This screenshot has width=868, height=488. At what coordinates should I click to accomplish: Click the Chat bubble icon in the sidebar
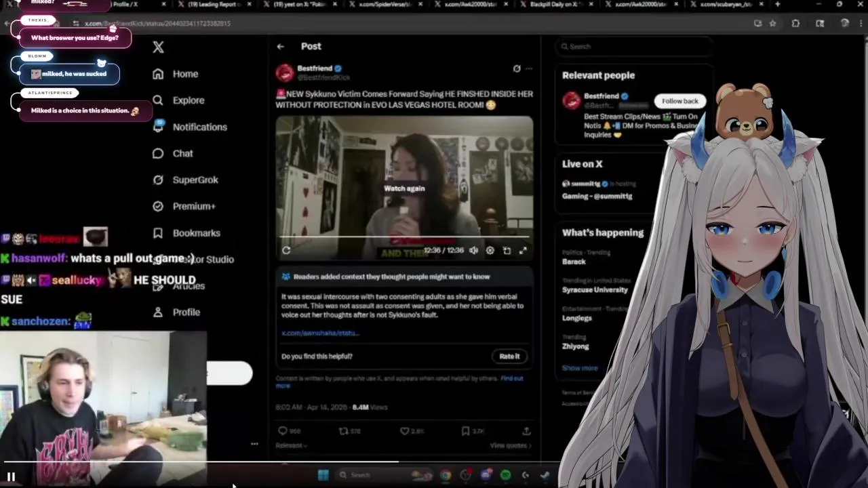tap(158, 153)
